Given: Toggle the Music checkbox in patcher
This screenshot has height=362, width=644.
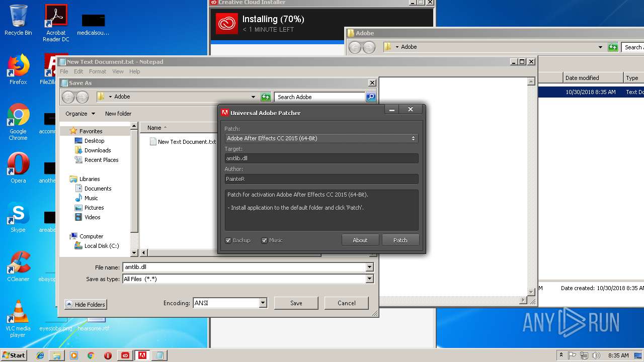Looking at the screenshot, I should click(264, 240).
